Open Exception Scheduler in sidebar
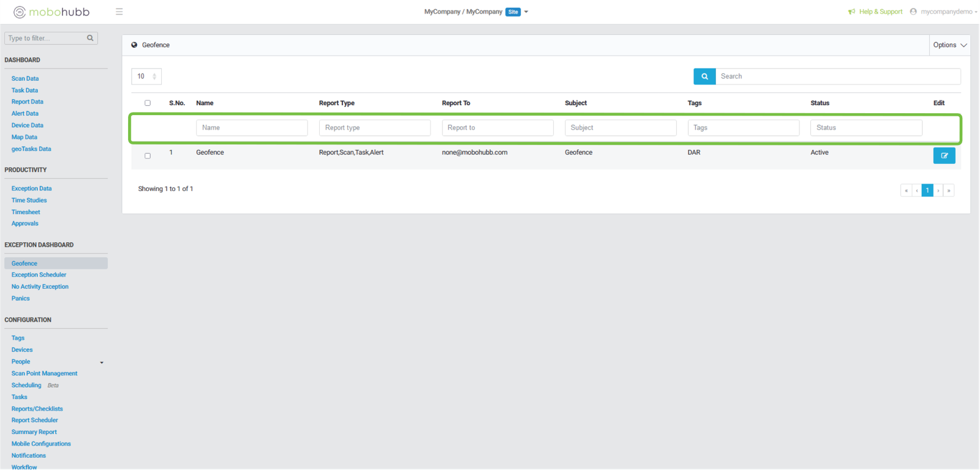 pos(39,275)
